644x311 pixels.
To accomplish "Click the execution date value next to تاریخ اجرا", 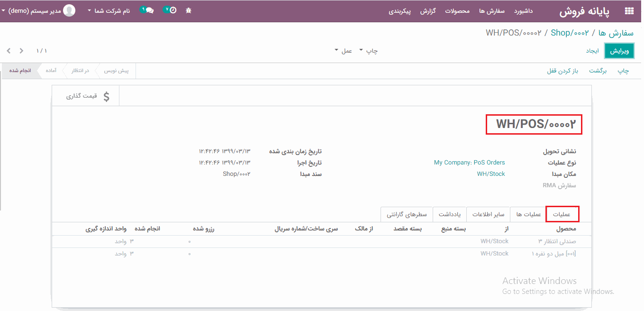I will 225,163.
